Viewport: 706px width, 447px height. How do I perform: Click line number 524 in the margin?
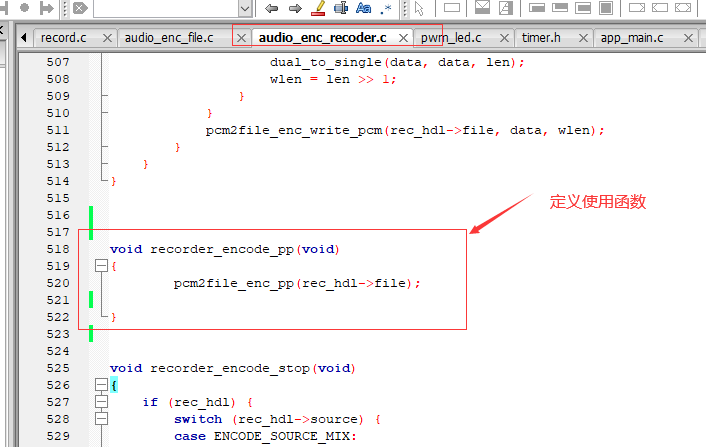(x=58, y=351)
